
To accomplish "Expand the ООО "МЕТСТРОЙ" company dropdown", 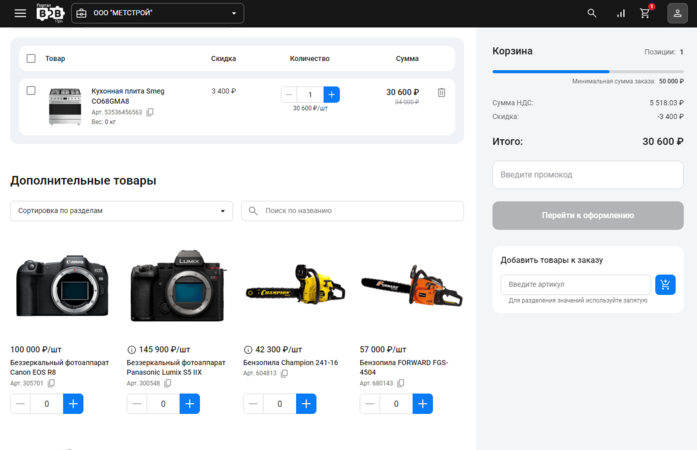I will tap(157, 13).
